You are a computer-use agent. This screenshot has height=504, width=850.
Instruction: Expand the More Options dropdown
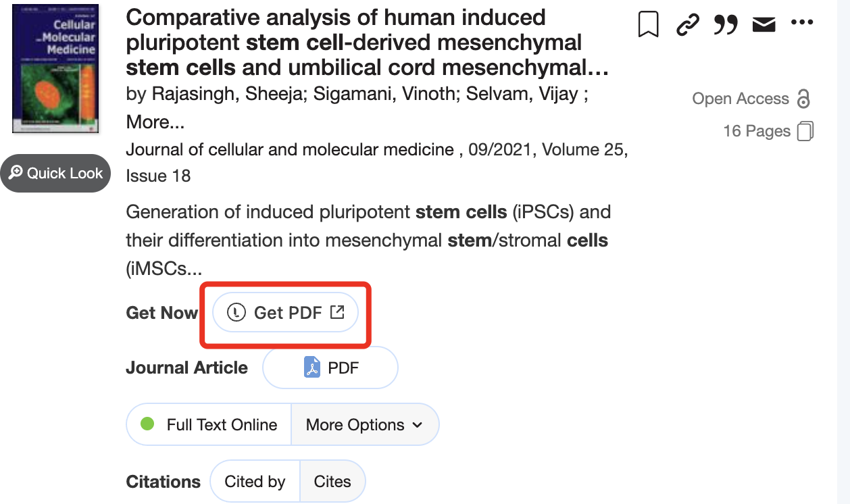(365, 424)
